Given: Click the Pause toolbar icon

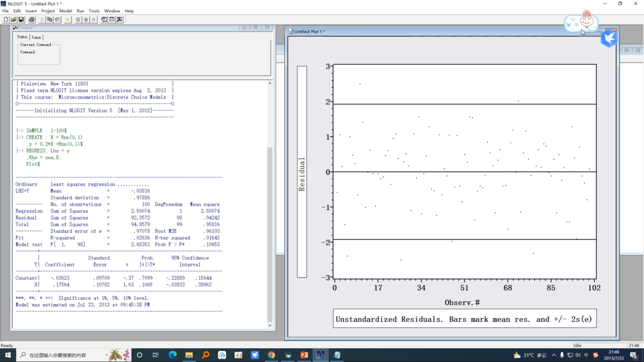Looking at the screenshot, I should click(x=94, y=20).
